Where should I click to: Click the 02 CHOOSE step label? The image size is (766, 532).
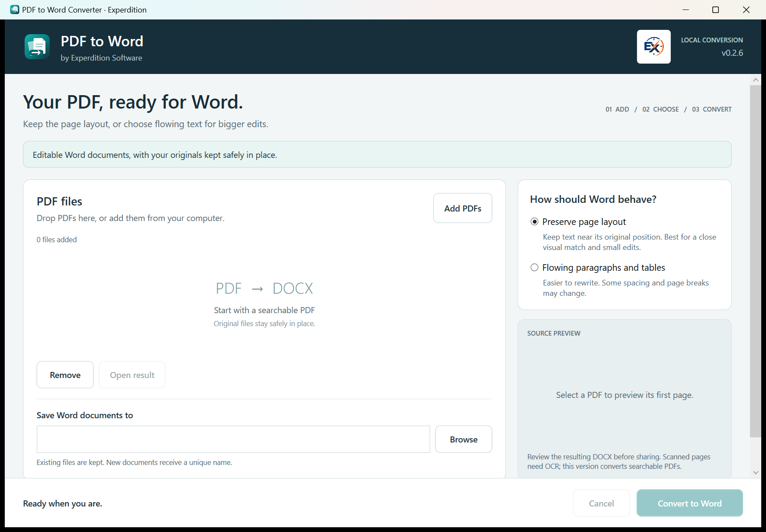(660, 109)
